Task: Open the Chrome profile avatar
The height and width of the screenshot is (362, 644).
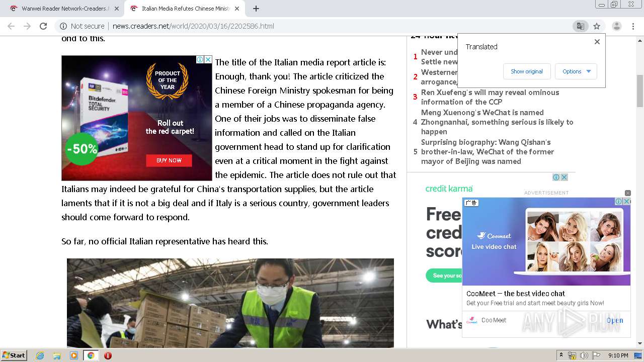Action: point(616,26)
